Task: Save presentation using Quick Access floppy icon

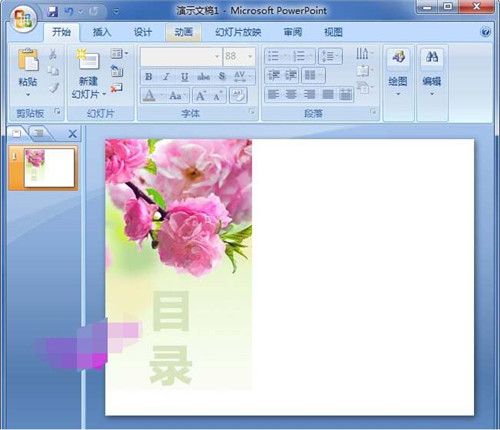Action: point(52,12)
